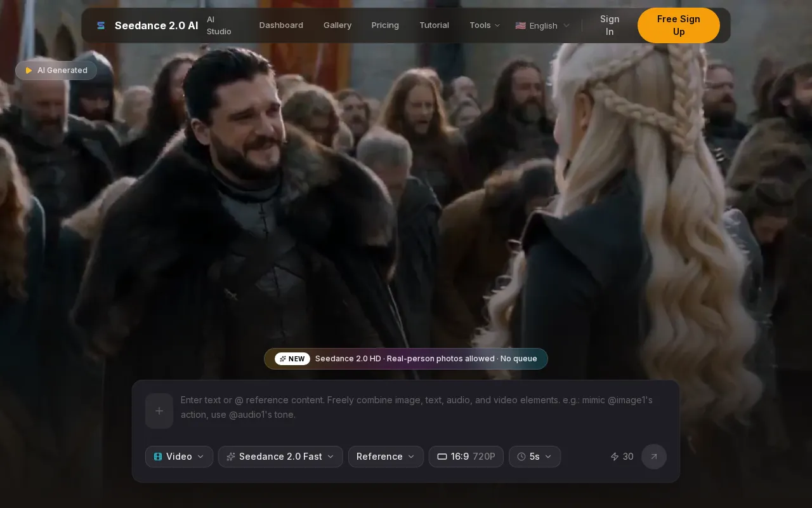Open the Seedance 2.0 HD announcement banner
The width and height of the screenshot is (812, 508).
(x=406, y=359)
